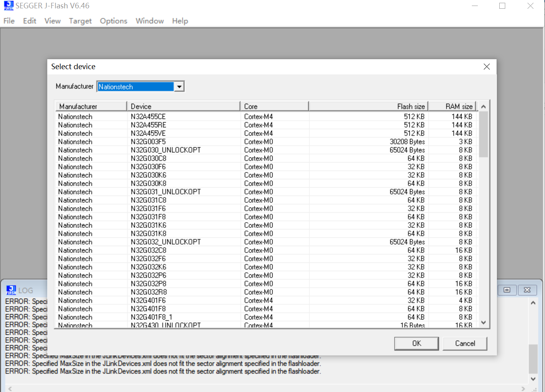Sort by the Core column header
The width and height of the screenshot is (545, 392).
pyautogui.click(x=274, y=107)
